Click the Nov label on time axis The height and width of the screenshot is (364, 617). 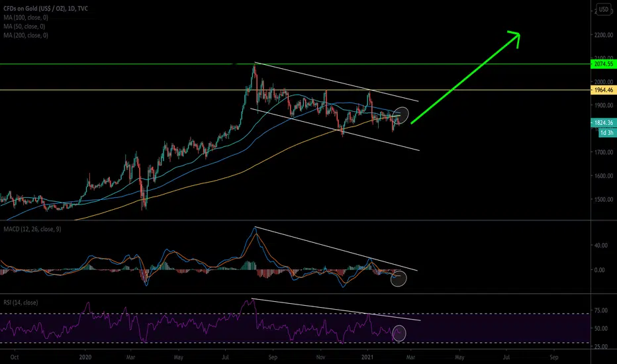pyautogui.click(x=320, y=357)
